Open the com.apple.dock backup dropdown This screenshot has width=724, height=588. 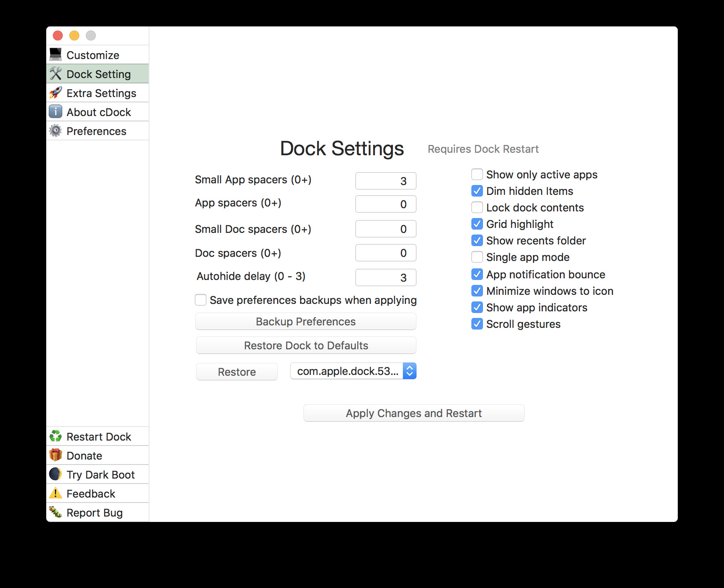click(x=353, y=371)
